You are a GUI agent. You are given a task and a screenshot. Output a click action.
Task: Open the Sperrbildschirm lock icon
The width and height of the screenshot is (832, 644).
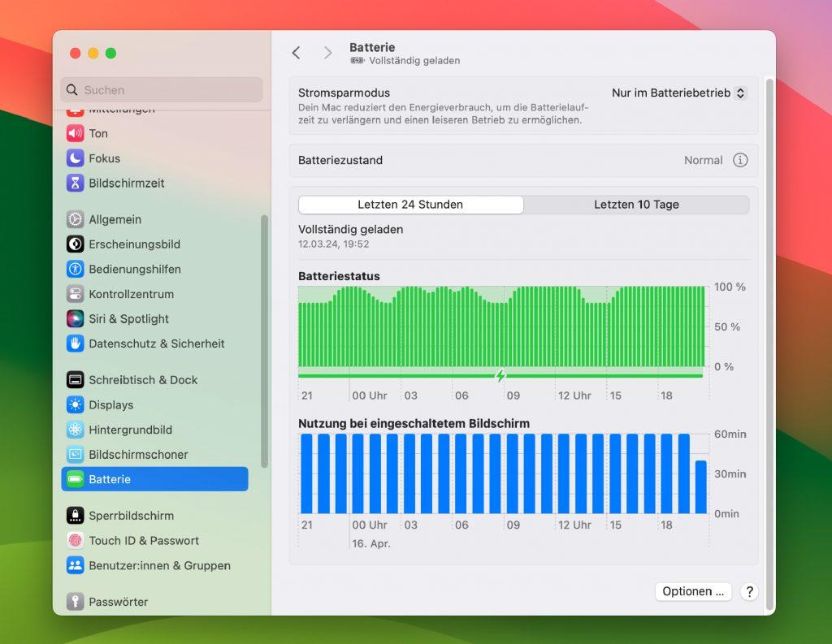(x=75, y=516)
